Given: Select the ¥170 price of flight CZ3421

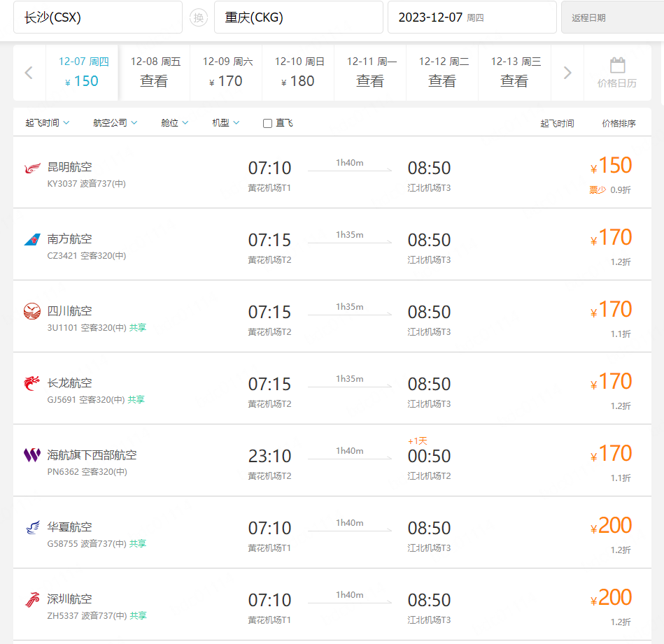Looking at the screenshot, I should click(x=611, y=237).
